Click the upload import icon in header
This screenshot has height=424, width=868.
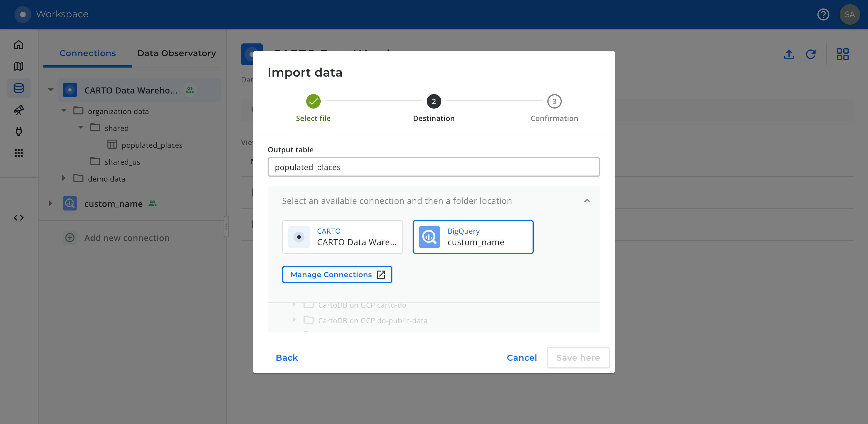(x=789, y=54)
